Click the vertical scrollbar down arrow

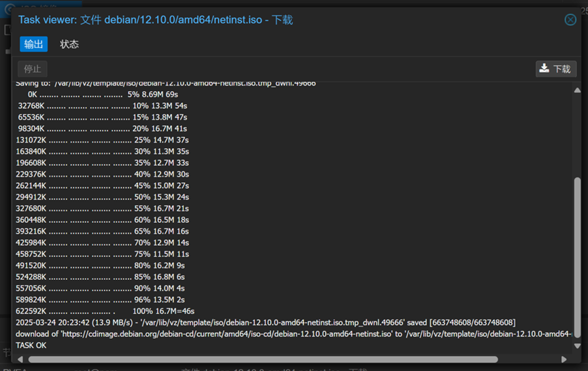point(578,346)
